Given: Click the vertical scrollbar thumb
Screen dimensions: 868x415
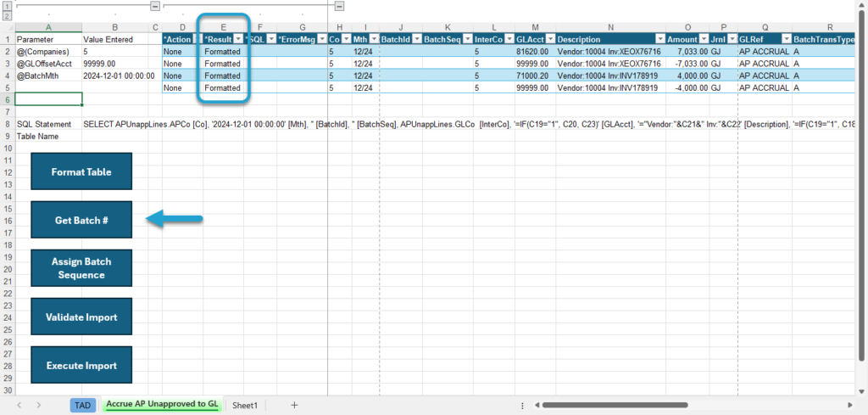Looking at the screenshot, I should 861,186.
